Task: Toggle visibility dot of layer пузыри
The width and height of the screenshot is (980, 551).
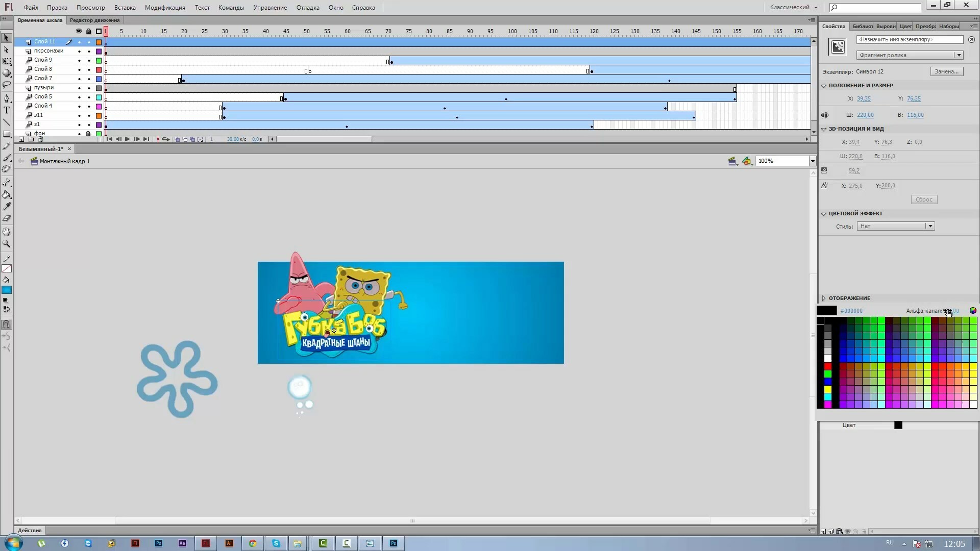Action: pyautogui.click(x=79, y=88)
